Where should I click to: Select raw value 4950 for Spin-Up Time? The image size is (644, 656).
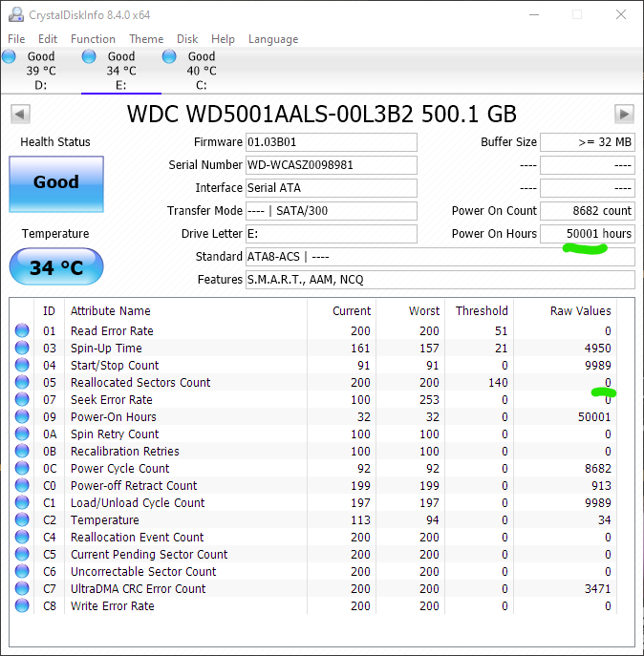pyautogui.click(x=597, y=348)
